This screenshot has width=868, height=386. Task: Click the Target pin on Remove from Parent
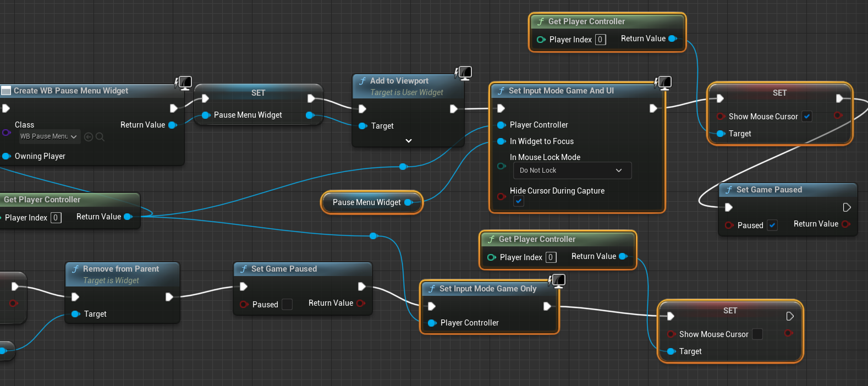[x=75, y=314]
